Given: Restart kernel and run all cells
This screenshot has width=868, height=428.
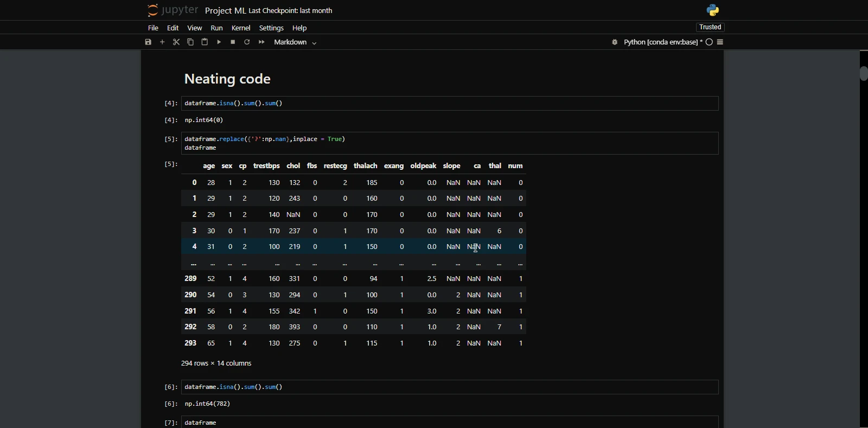Looking at the screenshot, I should 261,42.
